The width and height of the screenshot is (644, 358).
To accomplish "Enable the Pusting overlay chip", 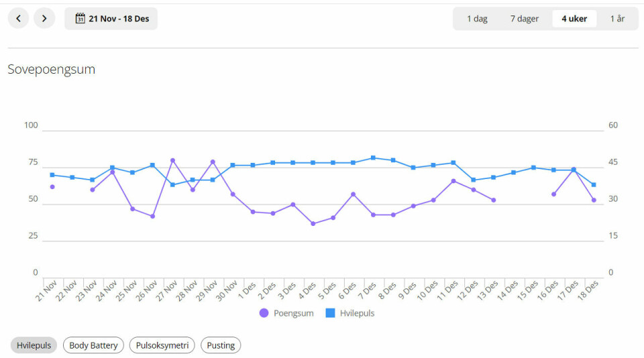I will pyautogui.click(x=221, y=345).
